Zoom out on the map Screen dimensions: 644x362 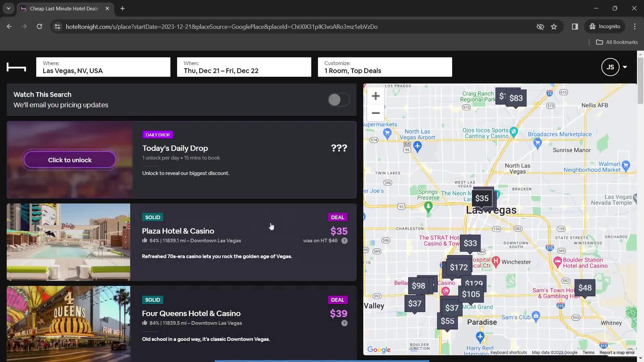(x=376, y=113)
